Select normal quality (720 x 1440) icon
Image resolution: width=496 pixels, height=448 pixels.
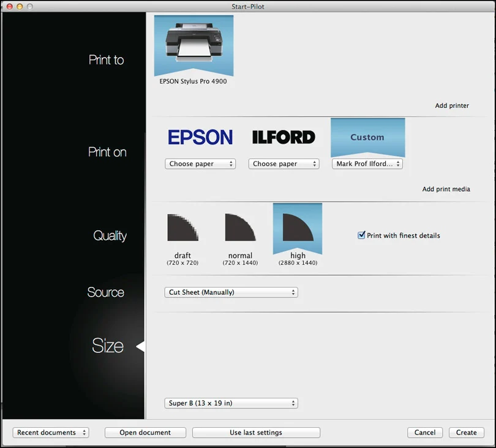click(x=241, y=227)
